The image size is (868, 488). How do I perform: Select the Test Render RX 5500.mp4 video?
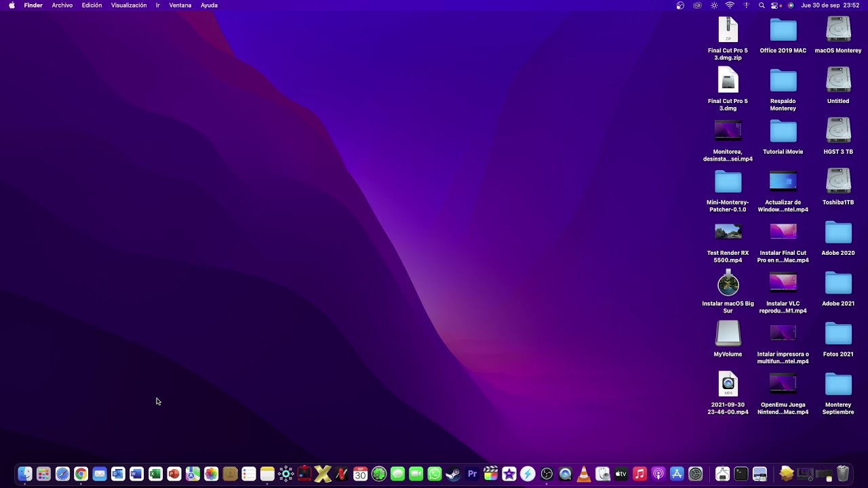(728, 242)
